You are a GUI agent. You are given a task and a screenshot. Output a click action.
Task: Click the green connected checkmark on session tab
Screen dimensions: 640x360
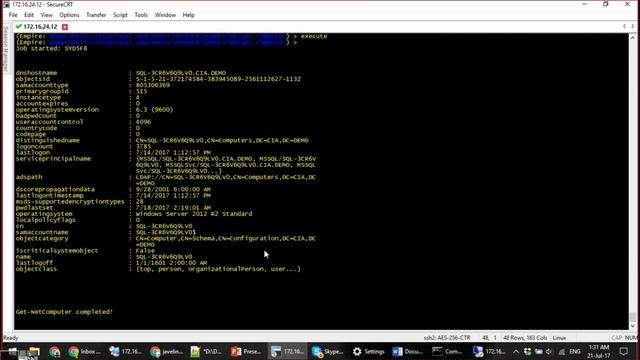(x=18, y=27)
